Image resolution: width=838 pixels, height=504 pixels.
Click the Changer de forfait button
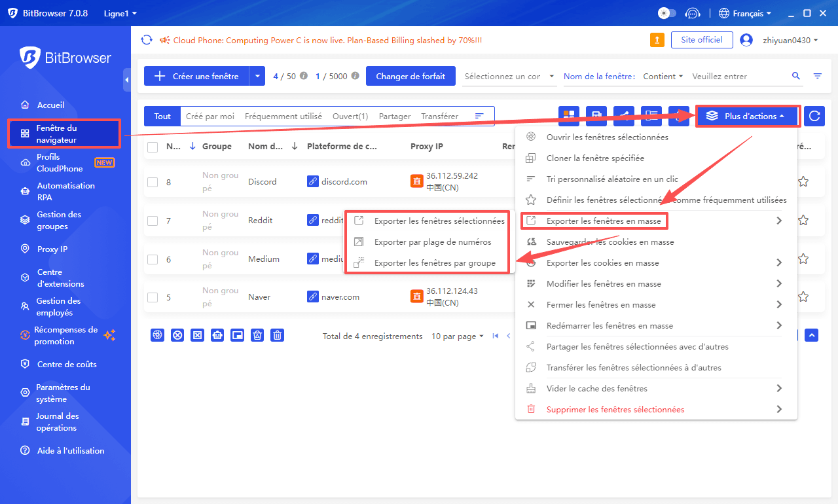coord(410,76)
